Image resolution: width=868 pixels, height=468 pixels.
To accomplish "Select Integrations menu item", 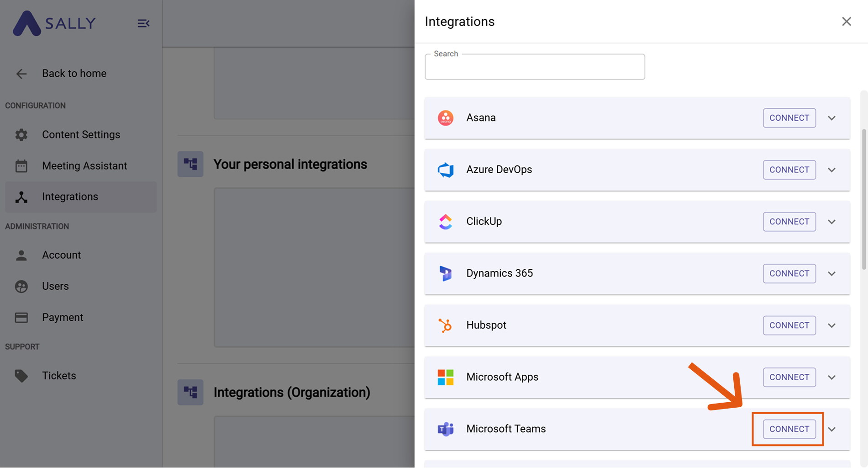I will click(81, 197).
